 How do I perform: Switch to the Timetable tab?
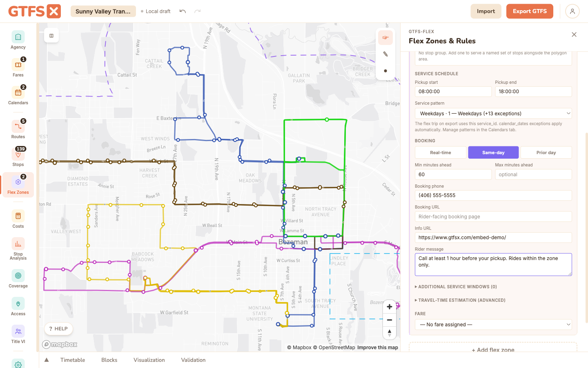pyautogui.click(x=73, y=360)
